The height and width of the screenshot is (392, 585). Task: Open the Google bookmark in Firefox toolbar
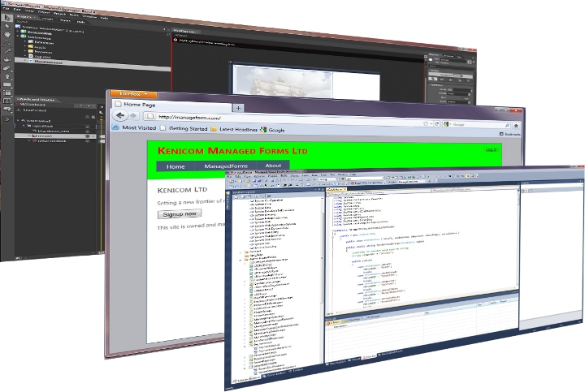coord(272,130)
